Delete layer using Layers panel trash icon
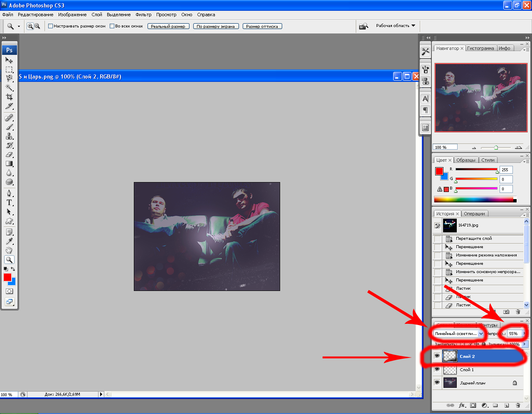The width and height of the screenshot is (532, 414). (x=518, y=405)
